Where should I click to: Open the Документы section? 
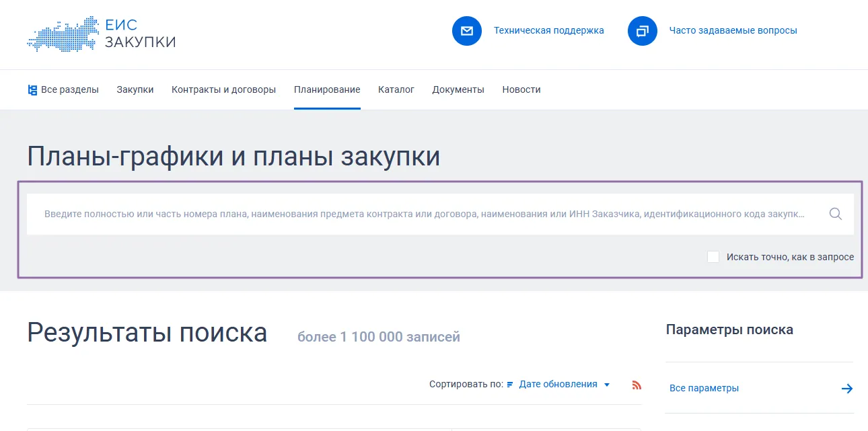coord(458,89)
